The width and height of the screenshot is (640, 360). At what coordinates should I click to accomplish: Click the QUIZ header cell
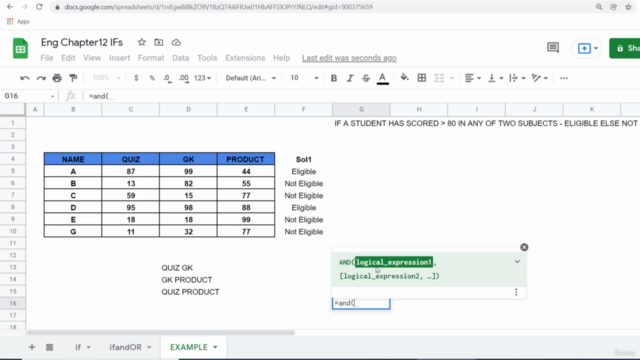tap(131, 159)
